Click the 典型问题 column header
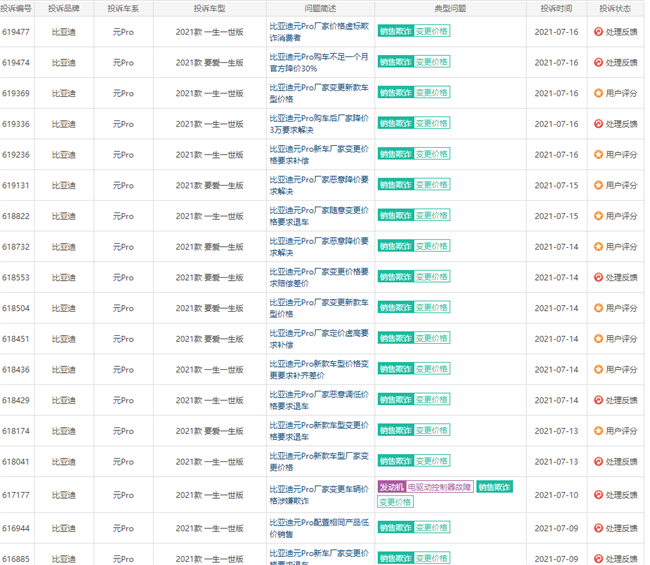The width and height of the screenshot is (650, 565). click(450, 8)
